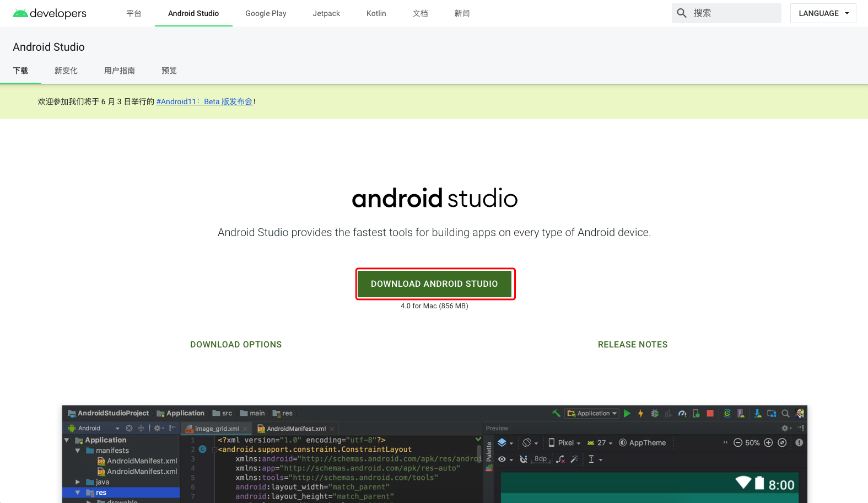Screen dimensions: 868x503
Task: Click the collapse all icon in Project panel
Action: pyautogui.click(x=141, y=428)
